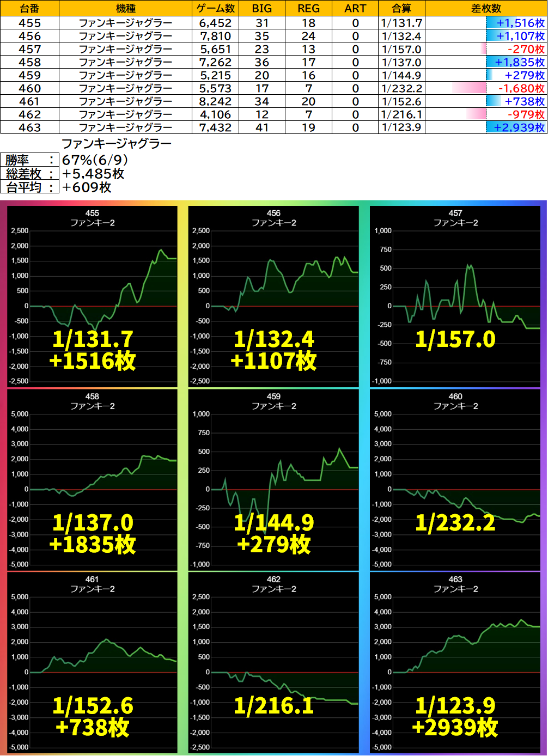The height and width of the screenshot is (756, 548).
Task: Click the +5,485枚 total value
Action: pyautogui.click(x=93, y=173)
